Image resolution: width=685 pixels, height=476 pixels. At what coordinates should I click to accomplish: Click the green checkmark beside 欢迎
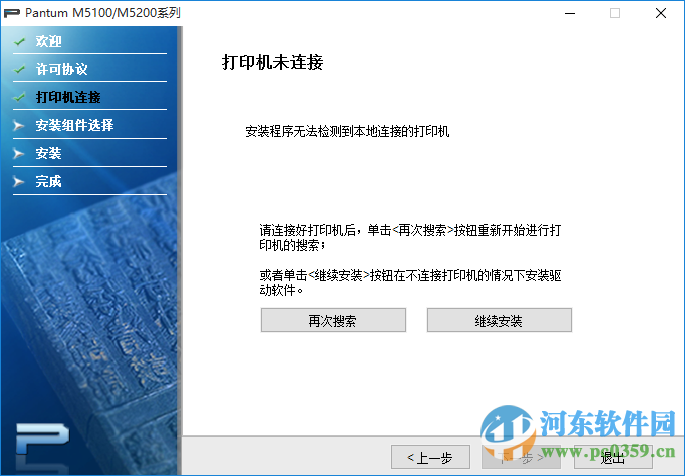19,41
